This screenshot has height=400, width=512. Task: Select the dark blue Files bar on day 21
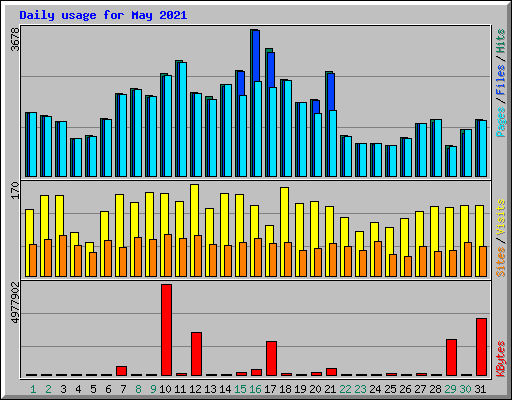click(331, 92)
